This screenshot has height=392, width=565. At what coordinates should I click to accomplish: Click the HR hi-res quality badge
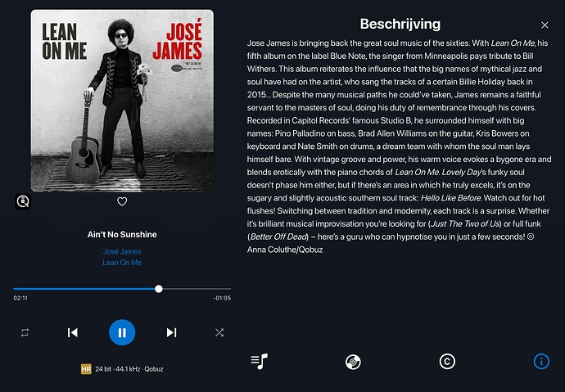click(x=85, y=369)
